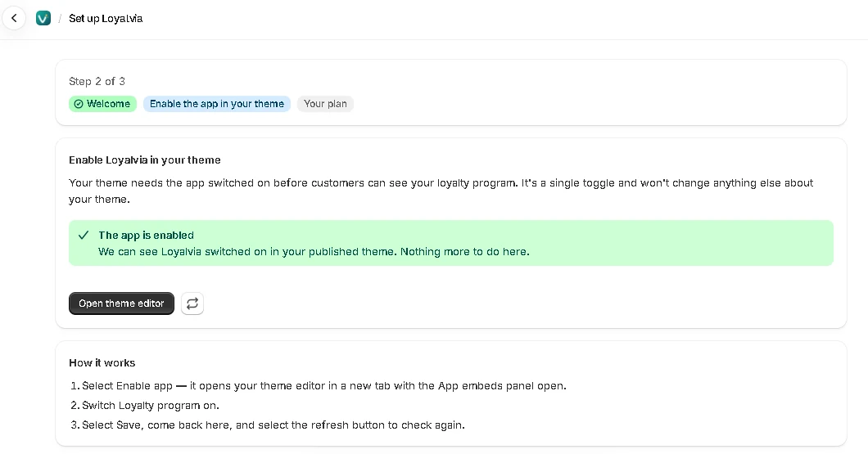The height and width of the screenshot is (454, 868).
Task: Go back using the arrow button
Action: coord(14,18)
